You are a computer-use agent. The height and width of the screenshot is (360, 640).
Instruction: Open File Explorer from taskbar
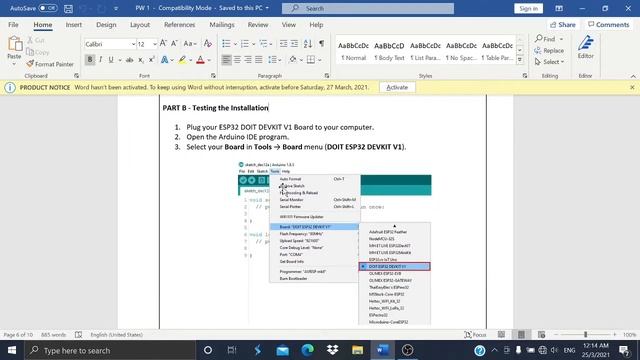[x=358, y=350]
